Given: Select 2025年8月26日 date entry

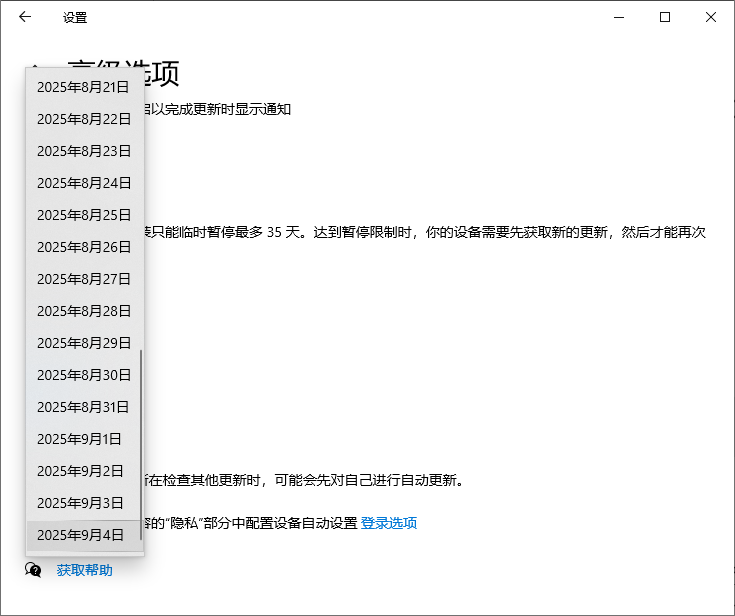Looking at the screenshot, I should [x=84, y=247].
